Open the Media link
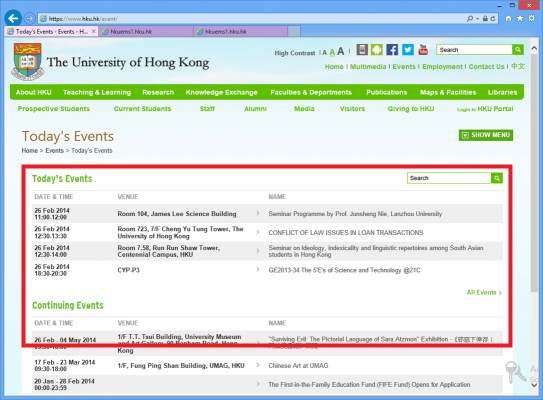Image resolution: width=543 pixels, height=400 pixels. point(304,109)
